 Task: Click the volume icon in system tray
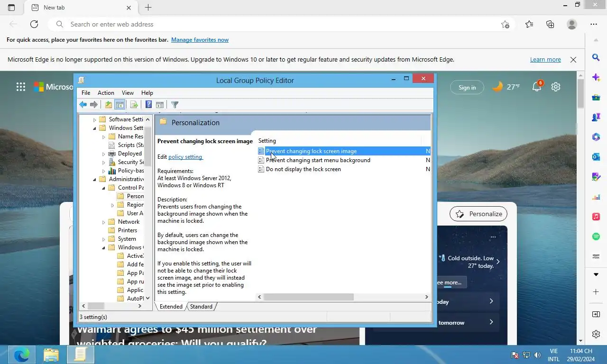tap(537, 355)
